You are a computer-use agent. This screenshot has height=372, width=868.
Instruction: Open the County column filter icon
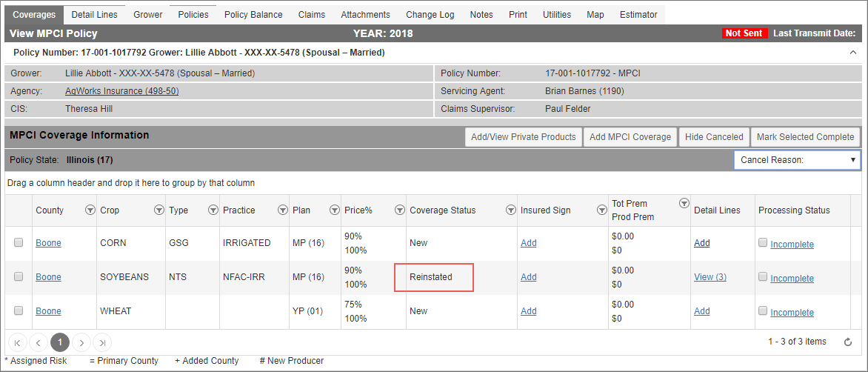90,210
